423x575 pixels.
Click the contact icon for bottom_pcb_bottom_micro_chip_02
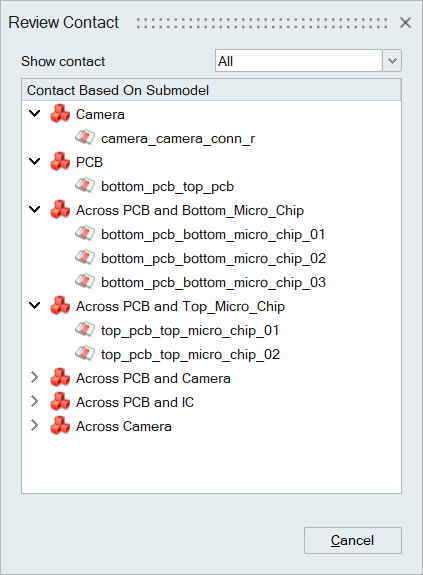coord(85,257)
